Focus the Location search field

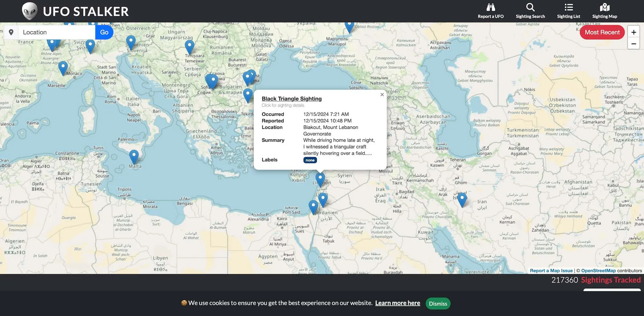click(57, 32)
